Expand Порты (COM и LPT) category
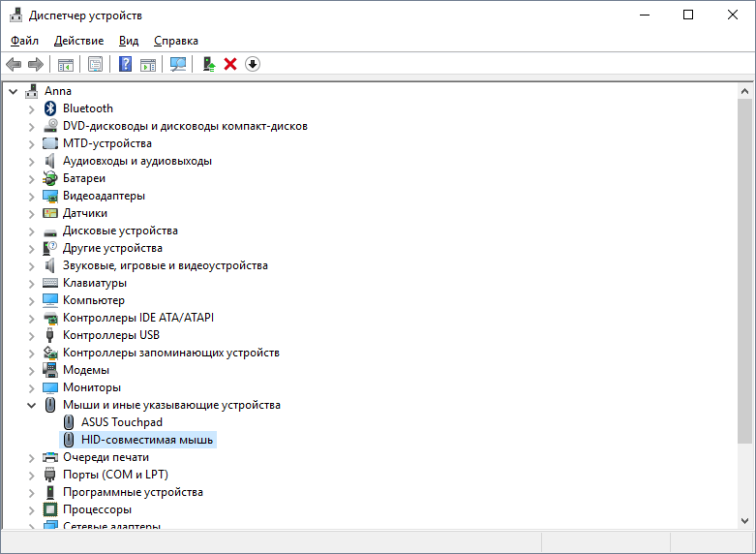The image size is (756, 554). click(32, 476)
